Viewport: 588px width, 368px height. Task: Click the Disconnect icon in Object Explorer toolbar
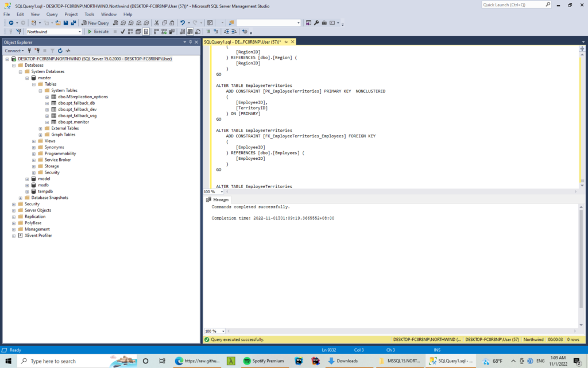(x=37, y=51)
